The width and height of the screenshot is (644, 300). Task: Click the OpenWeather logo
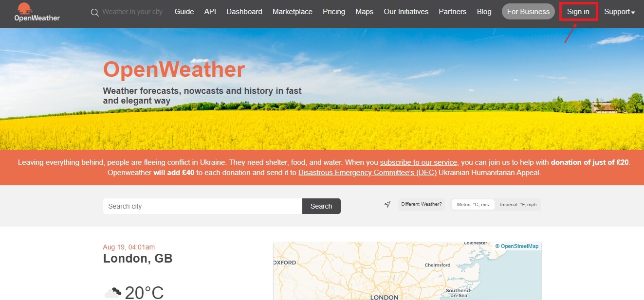[x=37, y=12]
